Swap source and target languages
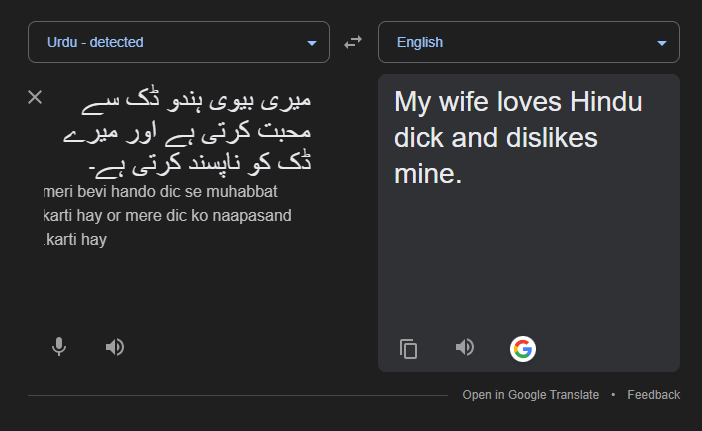The width and height of the screenshot is (702, 431). coord(353,42)
